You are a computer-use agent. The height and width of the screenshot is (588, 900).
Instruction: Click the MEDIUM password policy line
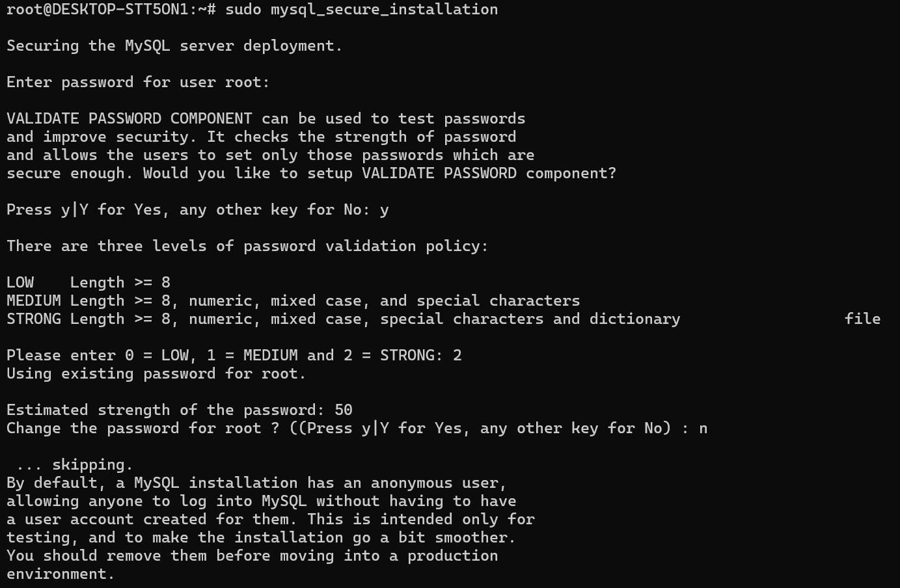(293, 301)
